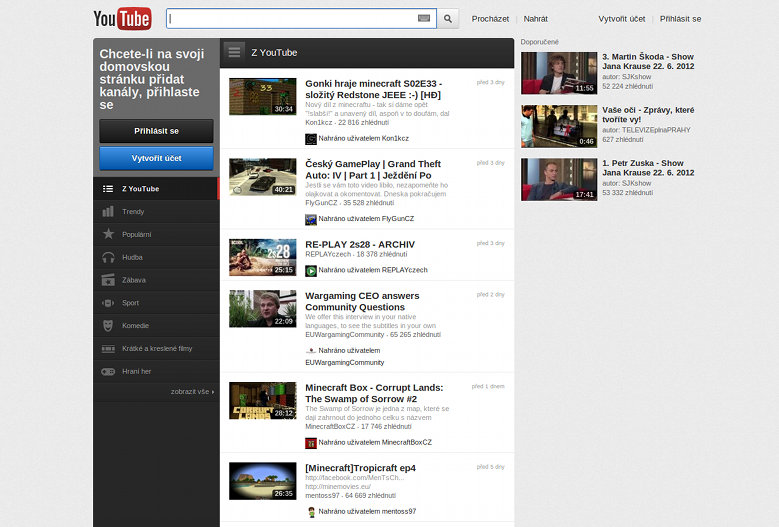This screenshot has width=779, height=527.
Task: Click the Komedie mask icon
Action: (108, 325)
